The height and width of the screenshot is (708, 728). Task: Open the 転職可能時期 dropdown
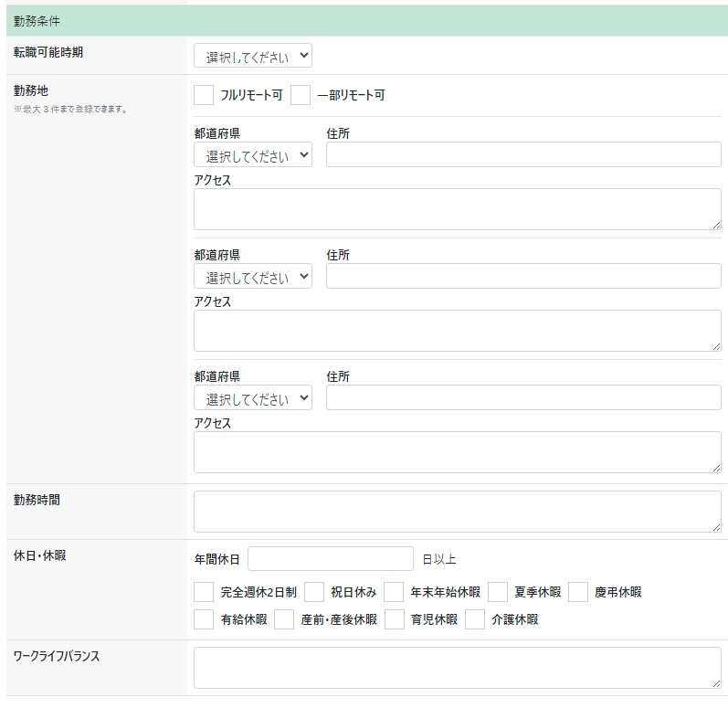coord(252,57)
